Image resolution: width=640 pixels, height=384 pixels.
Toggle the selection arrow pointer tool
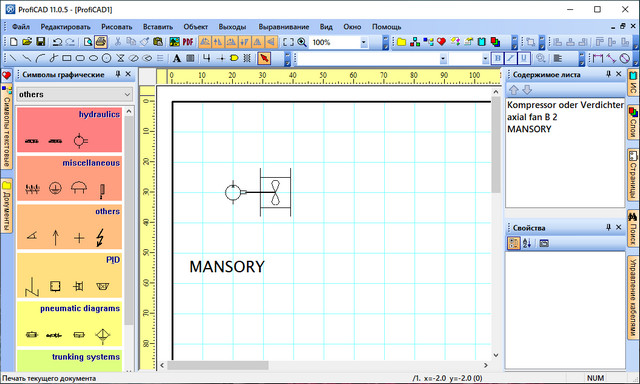point(264,58)
